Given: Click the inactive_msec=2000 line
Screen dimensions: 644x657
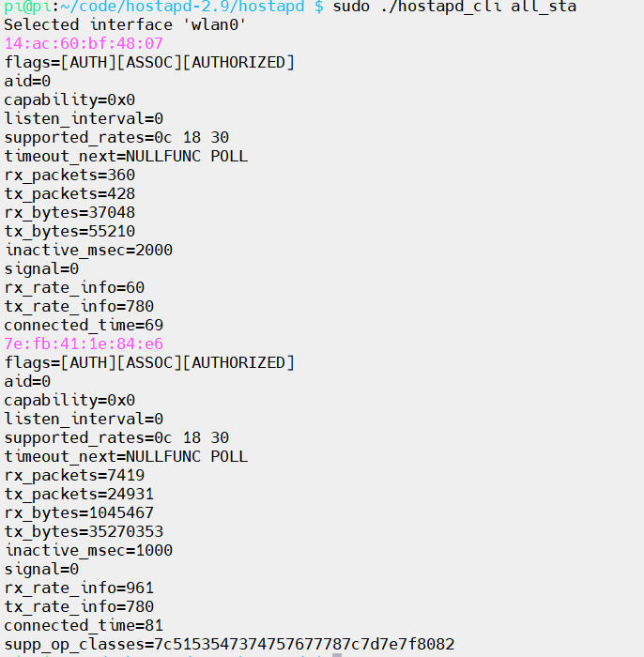Looking at the screenshot, I should pos(88,250).
